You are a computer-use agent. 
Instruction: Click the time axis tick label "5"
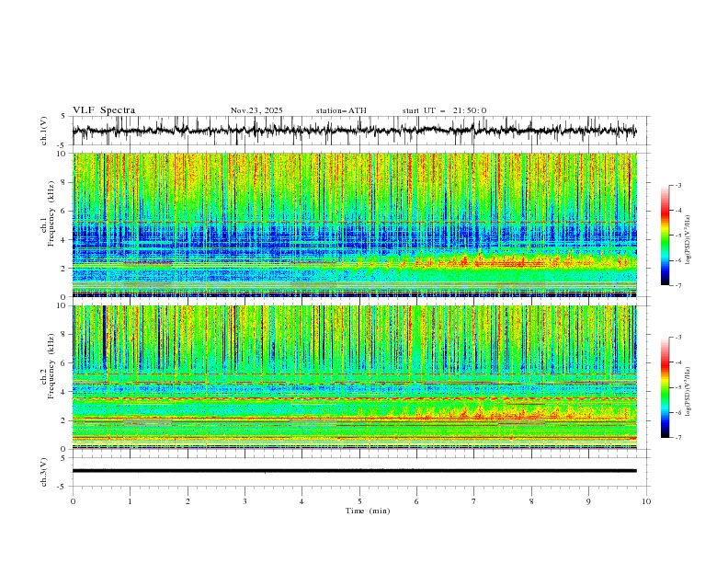[x=359, y=501]
